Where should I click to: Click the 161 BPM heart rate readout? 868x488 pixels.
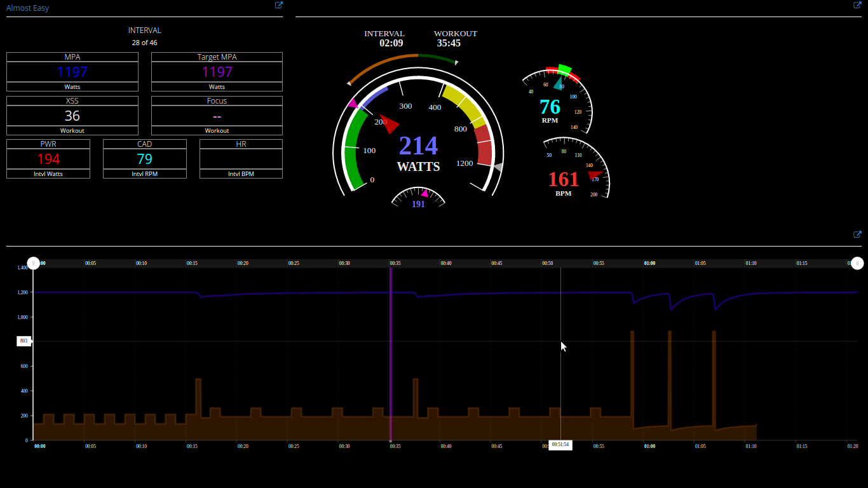point(564,182)
